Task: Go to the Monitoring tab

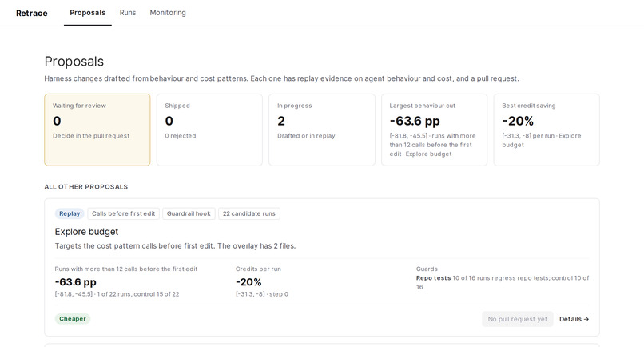Action: [168, 13]
